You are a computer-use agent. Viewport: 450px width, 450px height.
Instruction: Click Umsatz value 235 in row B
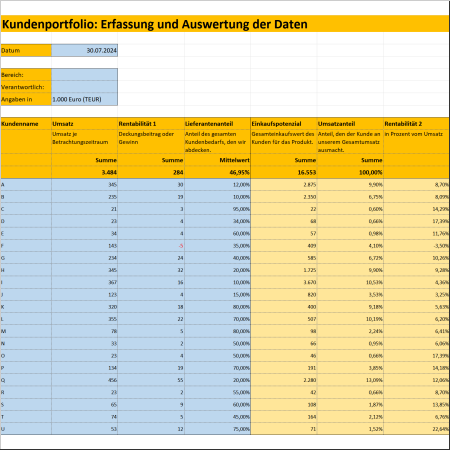tap(85, 197)
